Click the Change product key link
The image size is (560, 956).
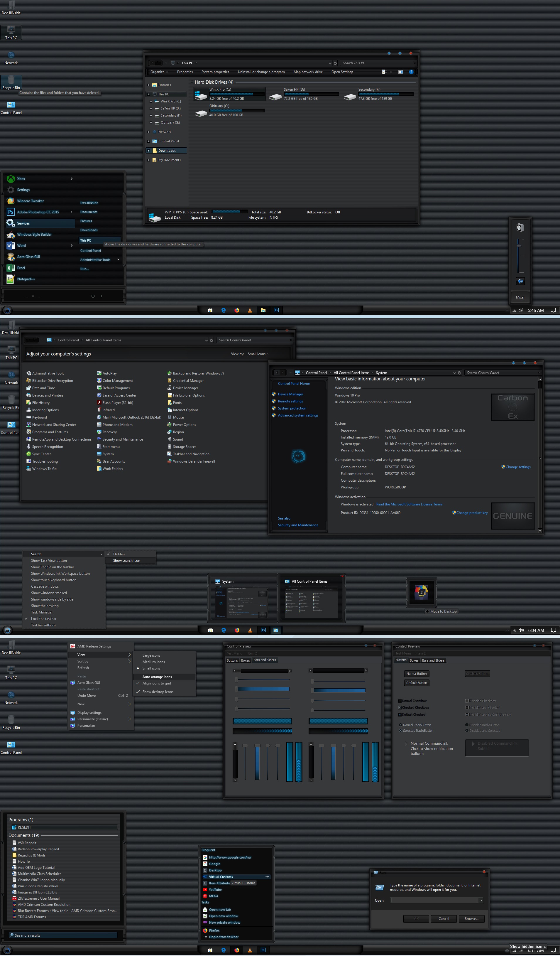472,513
